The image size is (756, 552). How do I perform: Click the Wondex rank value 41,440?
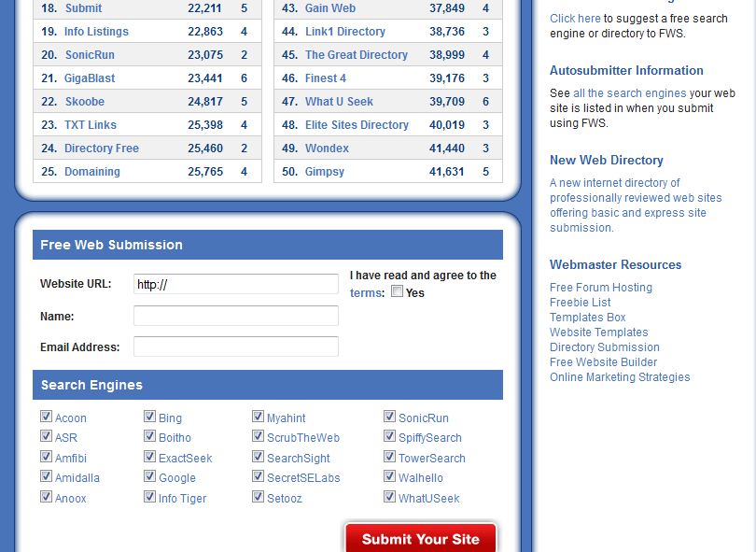[446, 149]
